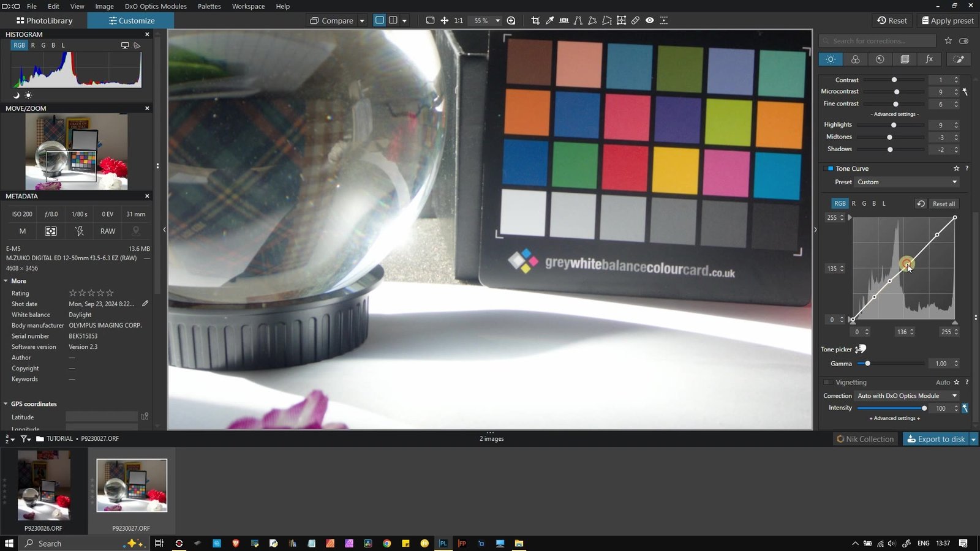The image size is (980, 551).
Task: Switch to the PhotoLibrary tab
Action: point(44,20)
